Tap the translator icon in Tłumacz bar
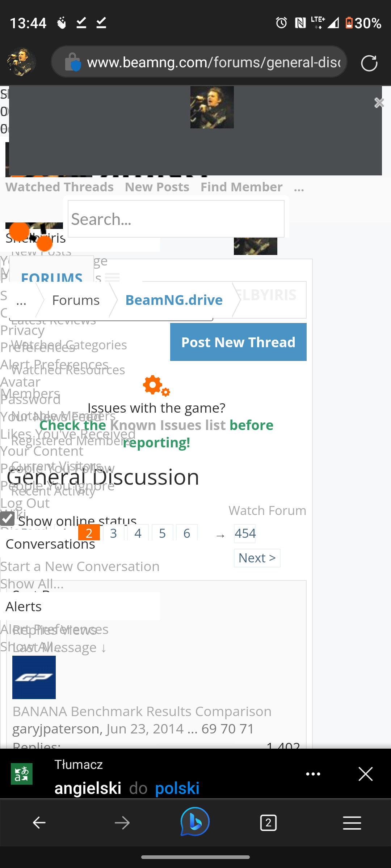The width and height of the screenshot is (391, 868). (x=22, y=774)
